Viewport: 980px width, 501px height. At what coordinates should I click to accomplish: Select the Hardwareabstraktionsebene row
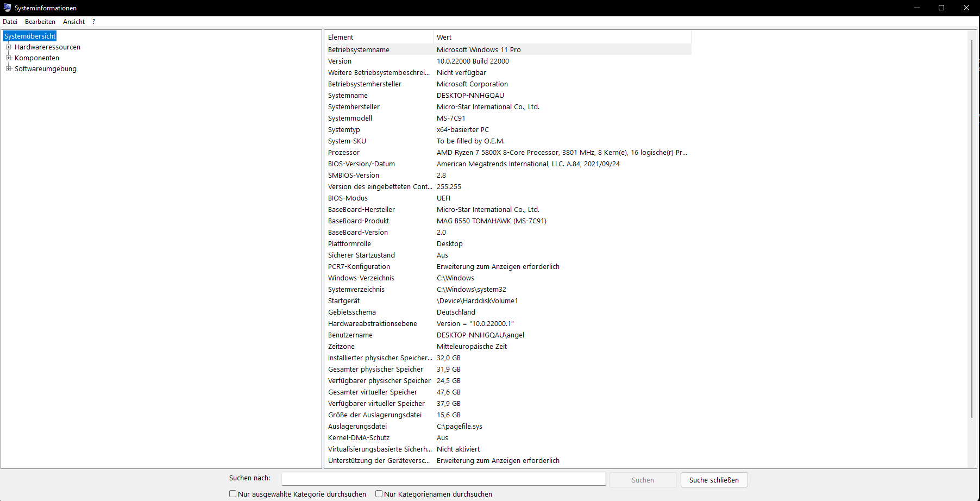click(508, 323)
